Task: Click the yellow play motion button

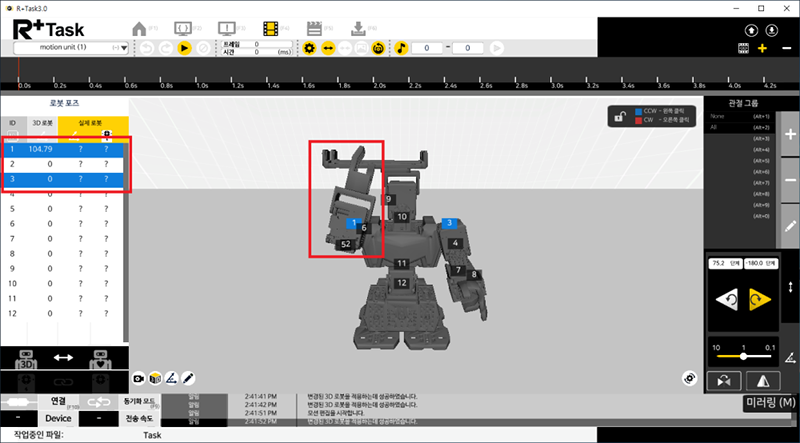Action: click(185, 47)
